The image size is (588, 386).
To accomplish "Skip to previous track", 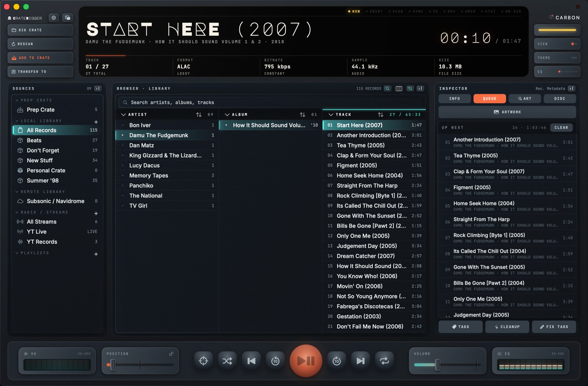I will [x=251, y=361].
